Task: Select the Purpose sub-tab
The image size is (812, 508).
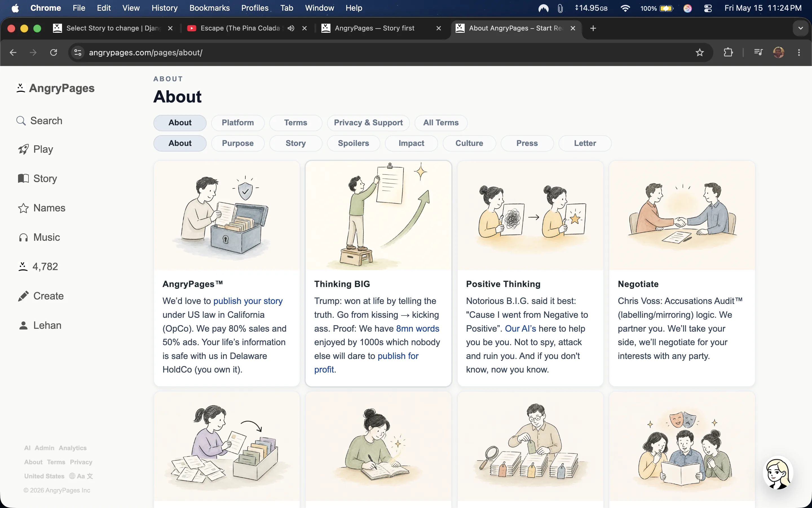Action: 238,143
